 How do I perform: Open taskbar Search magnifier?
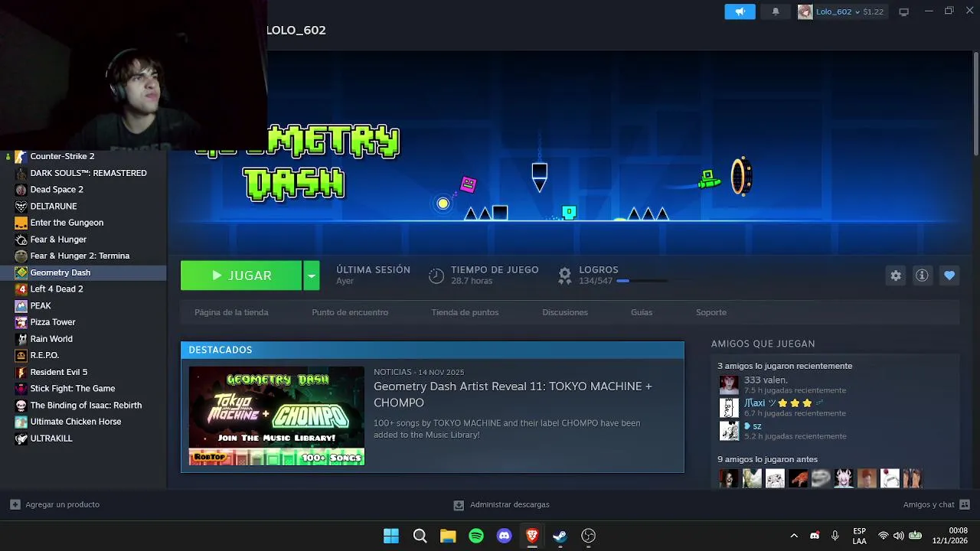(420, 536)
